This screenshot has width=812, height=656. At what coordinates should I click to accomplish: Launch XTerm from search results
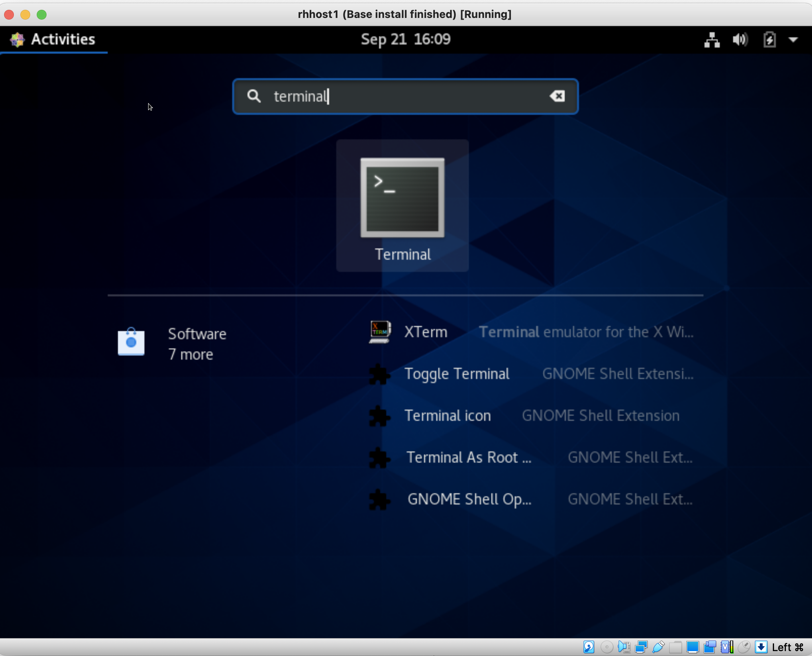click(530, 332)
